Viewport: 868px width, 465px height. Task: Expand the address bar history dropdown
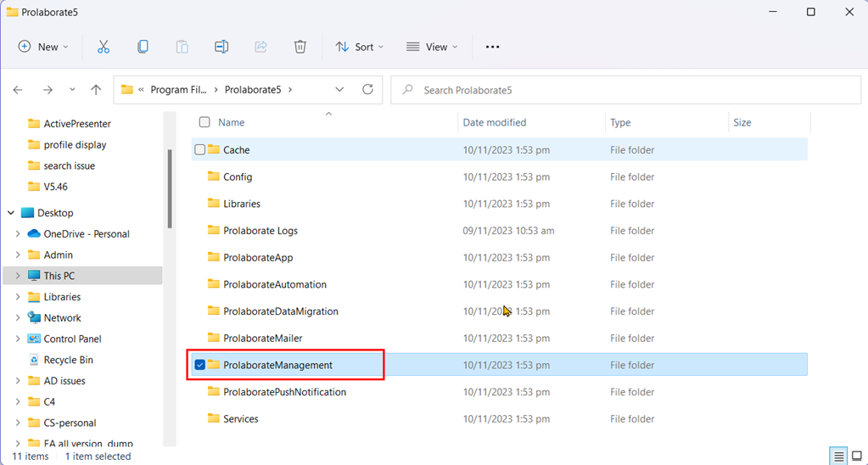(x=340, y=90)
